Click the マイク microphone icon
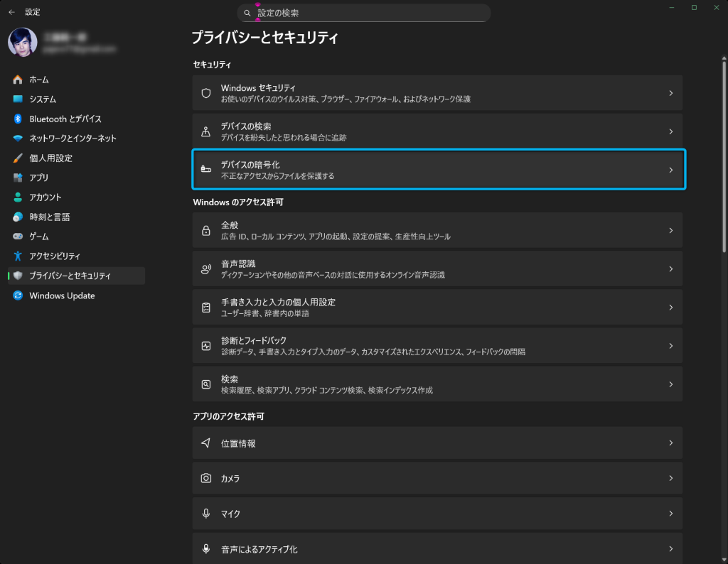 point(206,514)
